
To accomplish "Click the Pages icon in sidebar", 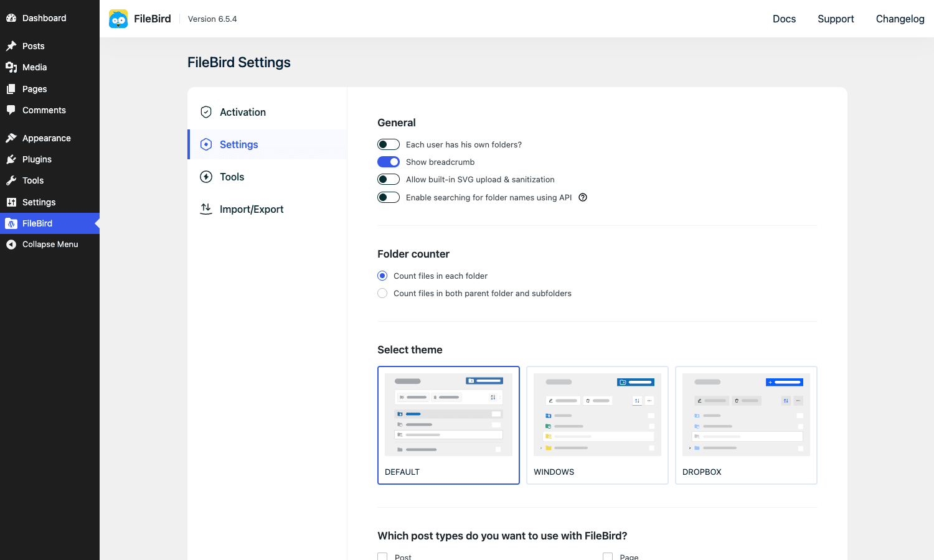I will 11,89.
